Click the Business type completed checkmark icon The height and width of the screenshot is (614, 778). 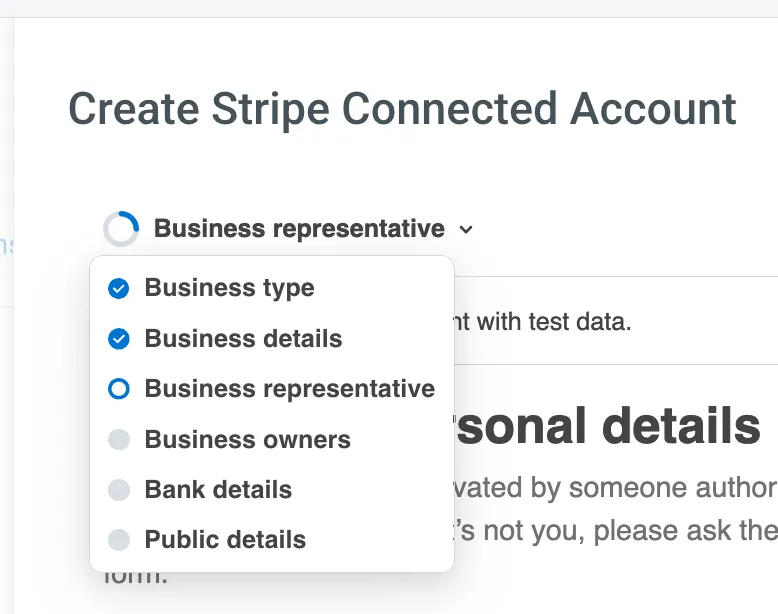click(119, 288)
